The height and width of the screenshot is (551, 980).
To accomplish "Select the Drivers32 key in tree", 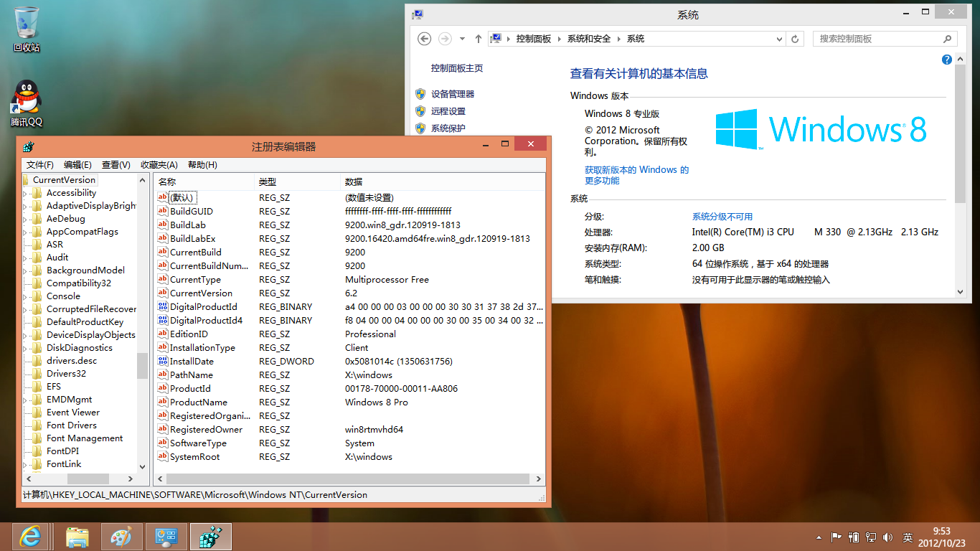I will (x=66, y=374).
